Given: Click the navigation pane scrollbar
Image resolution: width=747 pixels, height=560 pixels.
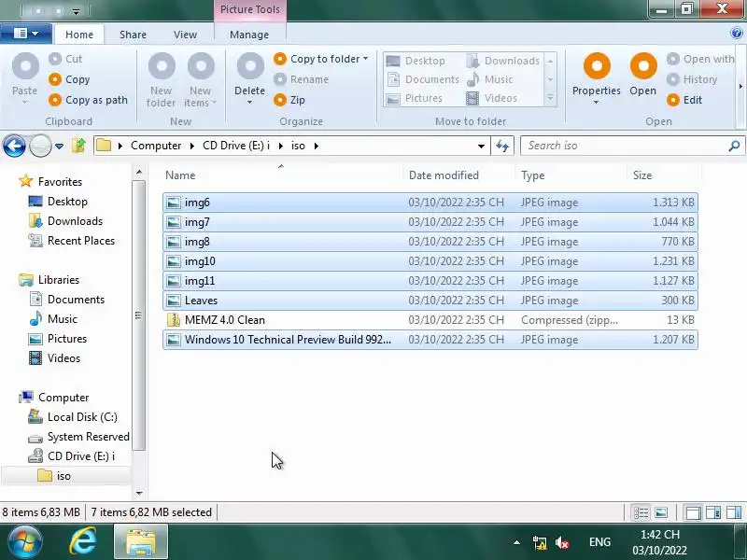Looking at the screenshot, I should [138, 315].
